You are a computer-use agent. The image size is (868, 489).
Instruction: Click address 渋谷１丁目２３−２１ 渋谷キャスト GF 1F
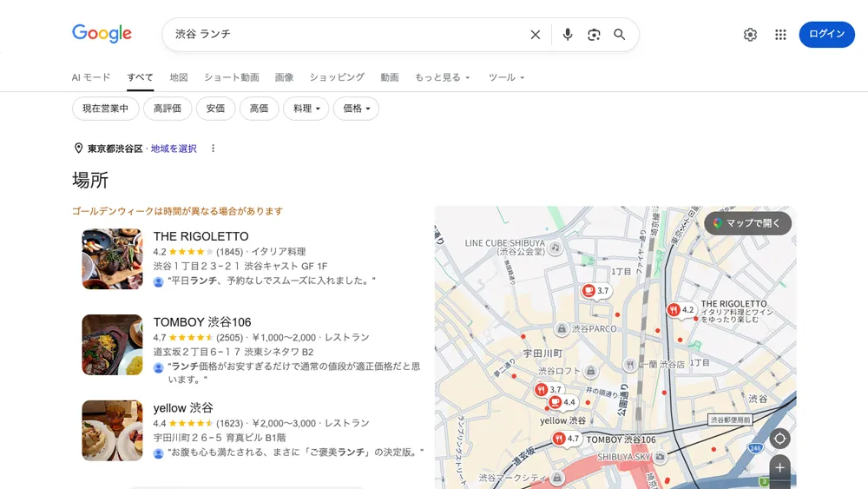pyautogui.click(x=240, y=267)
